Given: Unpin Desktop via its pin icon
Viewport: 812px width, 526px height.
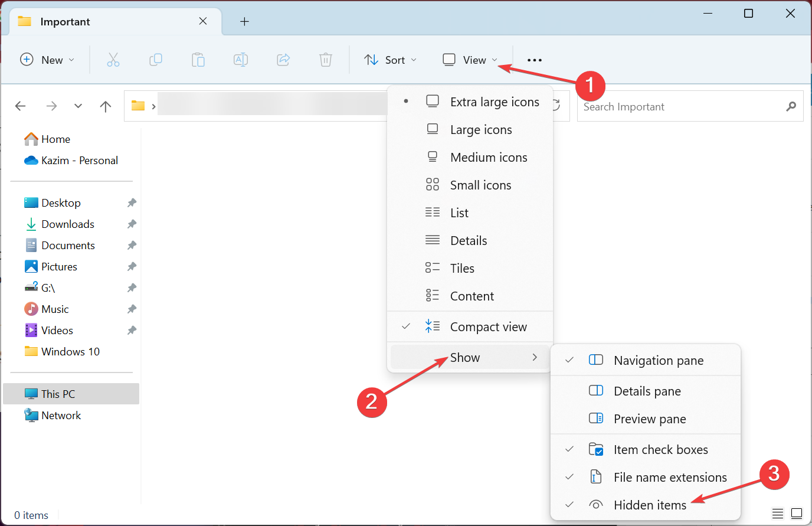Looking at the screenshot, I should coord(132,203).
